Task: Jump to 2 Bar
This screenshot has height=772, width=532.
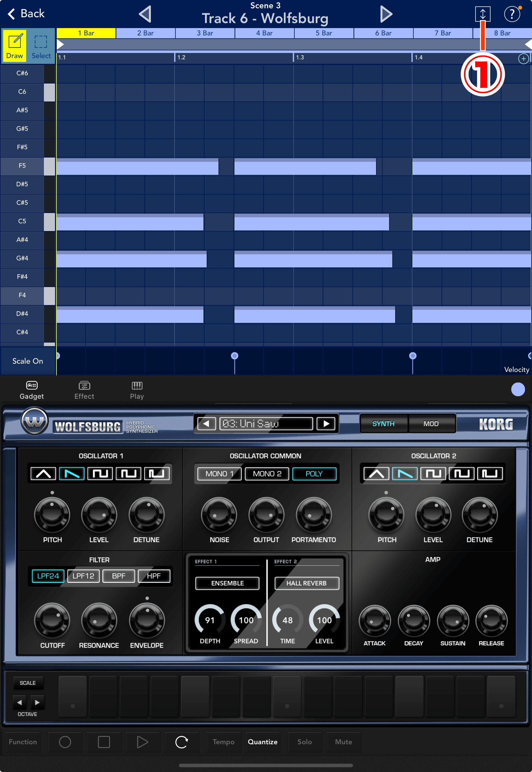Action: [145, 33]
